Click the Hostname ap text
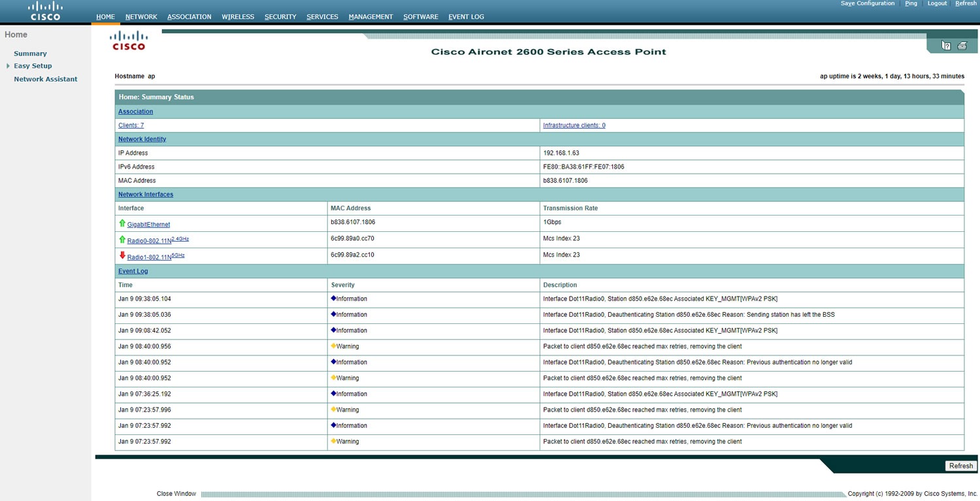Screen dimensions: 980x501 (x=135, y=76)
